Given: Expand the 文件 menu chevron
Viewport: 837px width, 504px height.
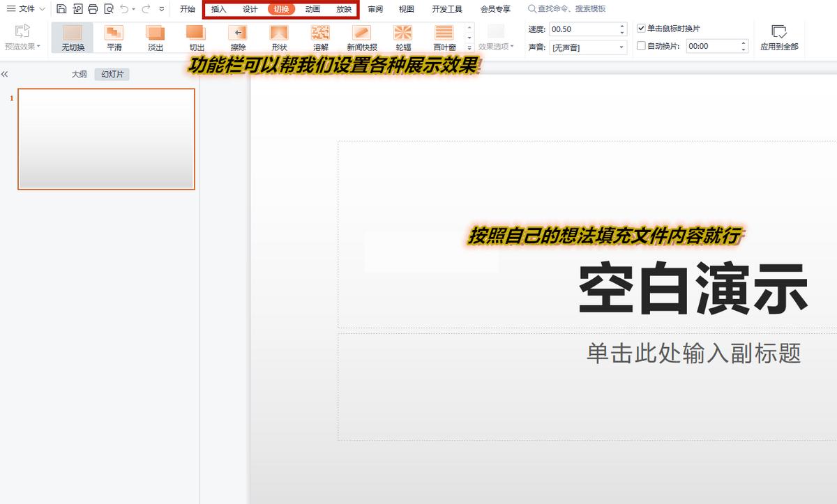Looking at the screenshot, I should [x=41, y=9].
